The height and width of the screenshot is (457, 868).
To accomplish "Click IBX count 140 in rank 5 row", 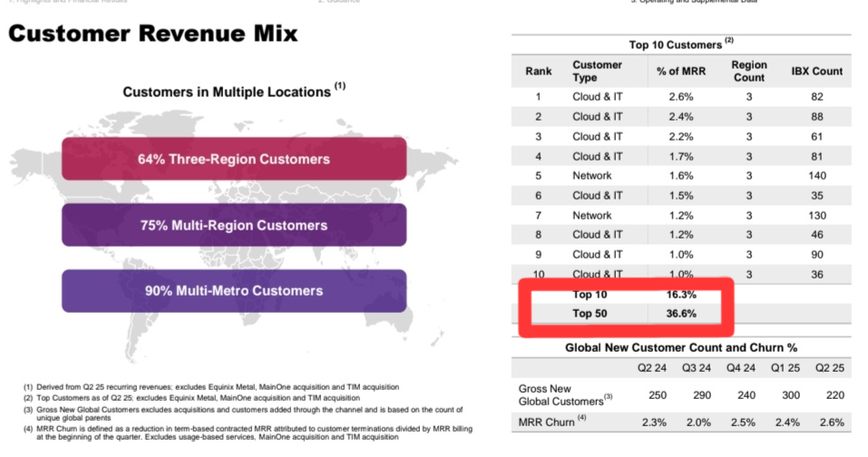I will point(817,175).
